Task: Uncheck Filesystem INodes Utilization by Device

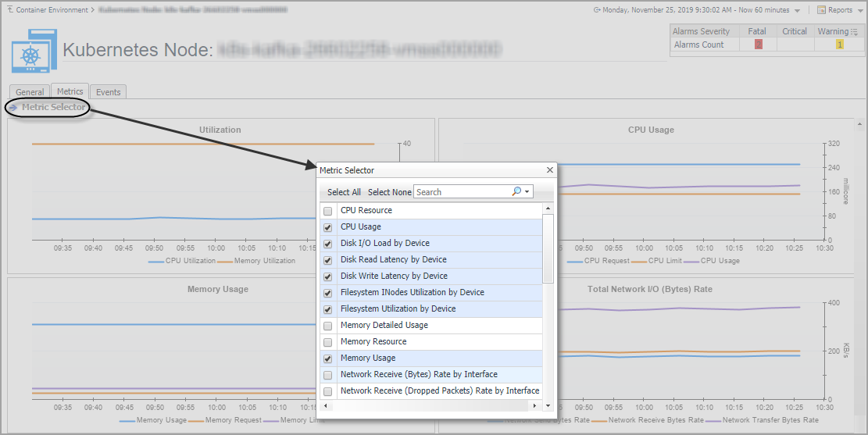Action: (327, 293)
